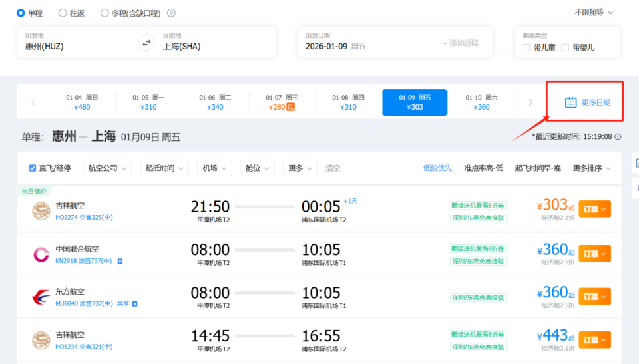Open 更多 filter dropdown
Viewport: 639px width, 364px height.
pos(300,168)
